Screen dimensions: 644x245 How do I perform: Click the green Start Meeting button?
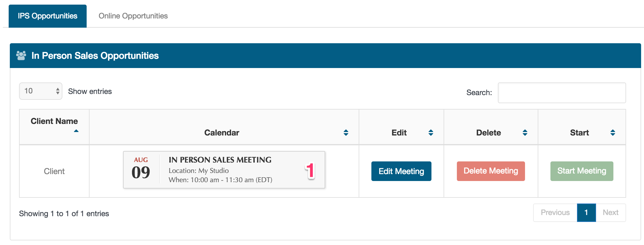582,171
